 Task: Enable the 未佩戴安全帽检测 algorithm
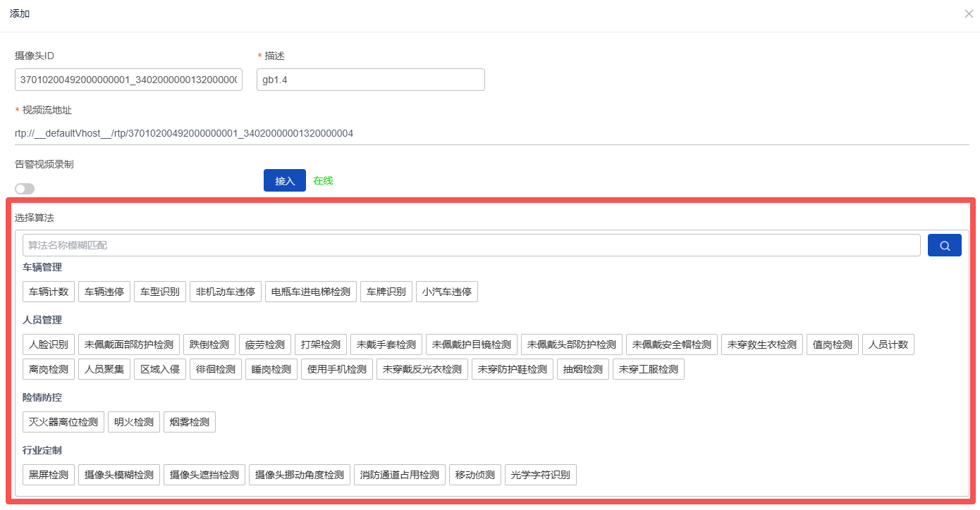[x=671, y=344]
